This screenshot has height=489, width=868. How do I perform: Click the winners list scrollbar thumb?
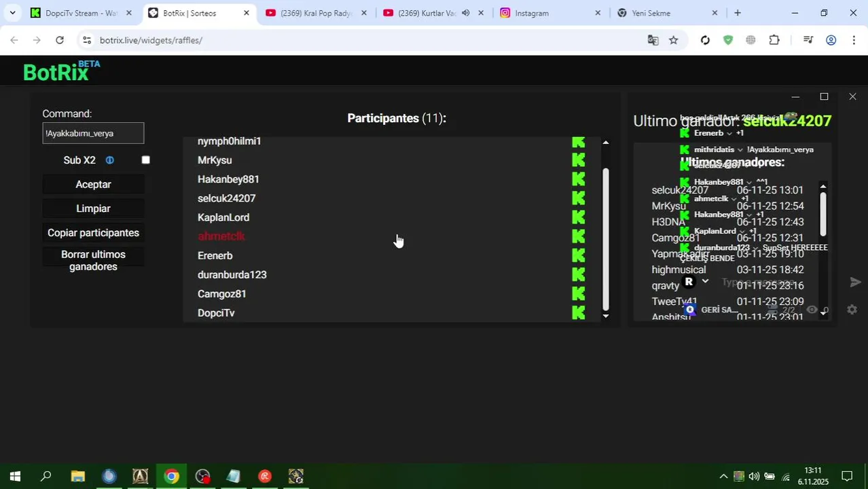(x=823, y=213)
